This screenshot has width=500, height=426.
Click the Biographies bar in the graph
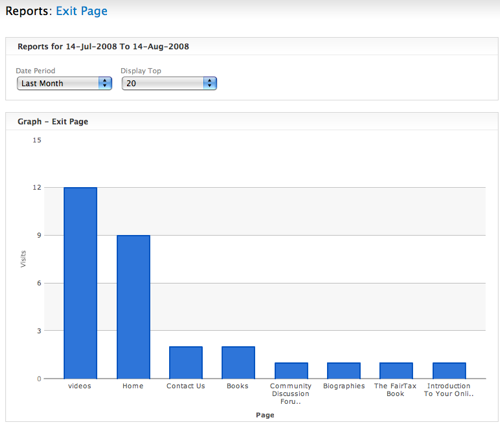(344, 371)
